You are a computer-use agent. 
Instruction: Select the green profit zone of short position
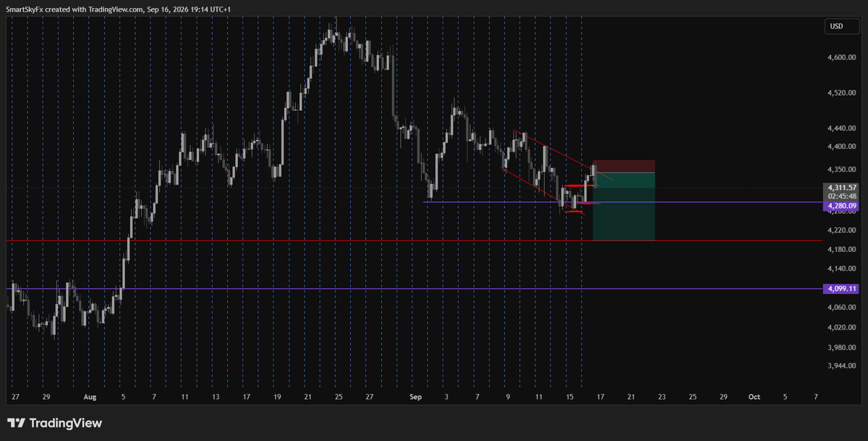coord(624,206)
